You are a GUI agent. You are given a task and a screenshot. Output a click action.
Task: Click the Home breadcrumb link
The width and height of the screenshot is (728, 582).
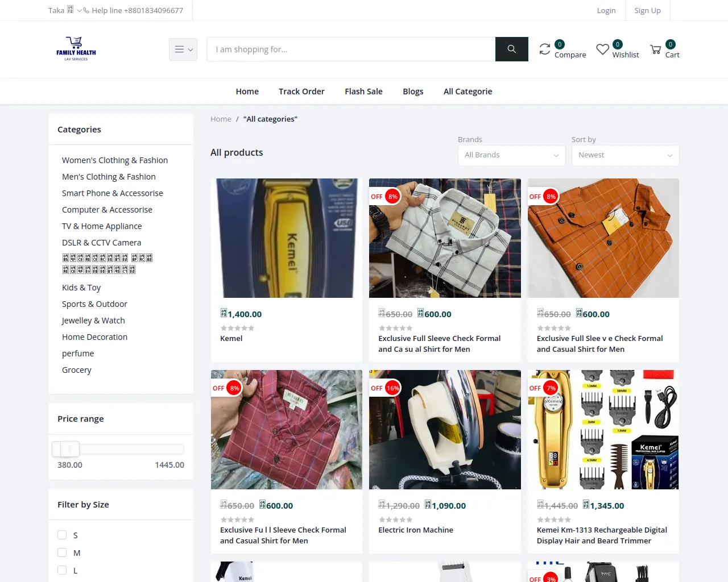point(221,119)
